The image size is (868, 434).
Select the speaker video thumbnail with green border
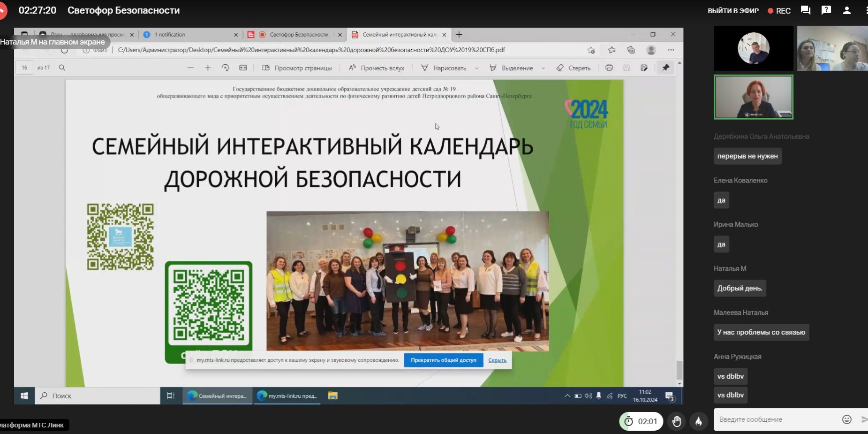[754, 97]
